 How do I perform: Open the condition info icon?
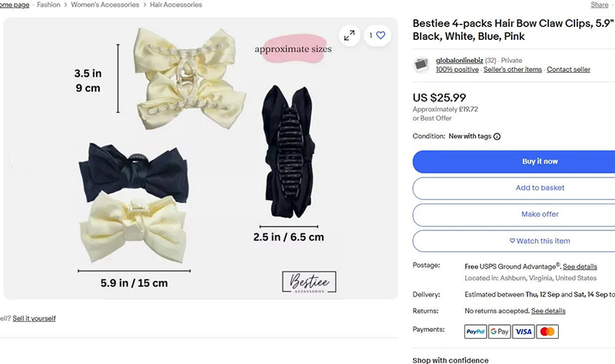pyautogui.click(x=497, y=137)
